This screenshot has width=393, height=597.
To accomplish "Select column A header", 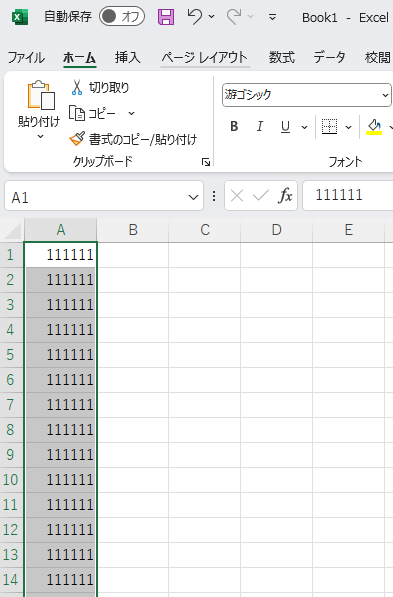I will tap(61, 230).
